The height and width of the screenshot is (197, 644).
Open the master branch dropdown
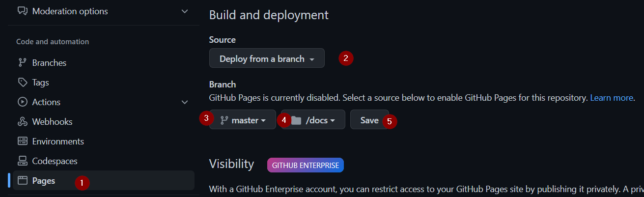[243, 119]
